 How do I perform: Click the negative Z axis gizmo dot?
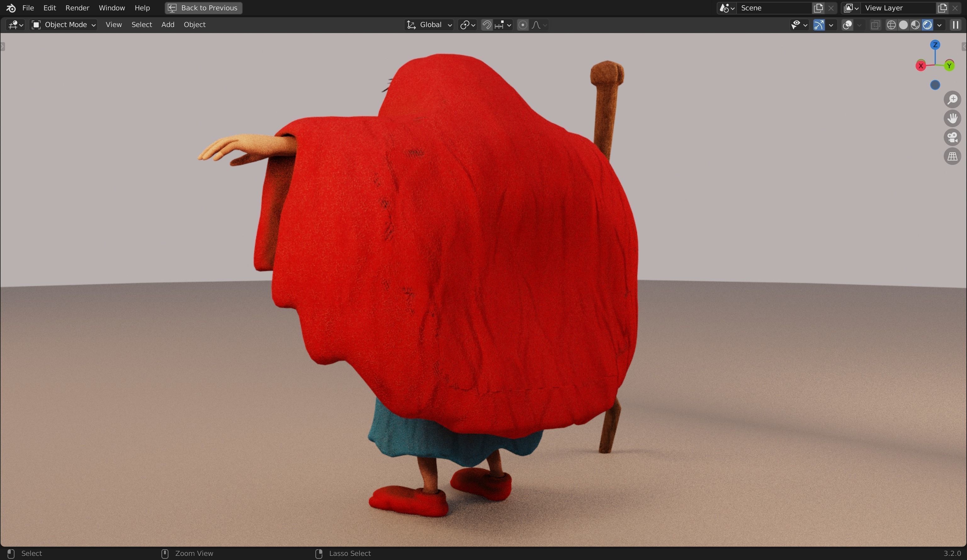coord(935,85)
